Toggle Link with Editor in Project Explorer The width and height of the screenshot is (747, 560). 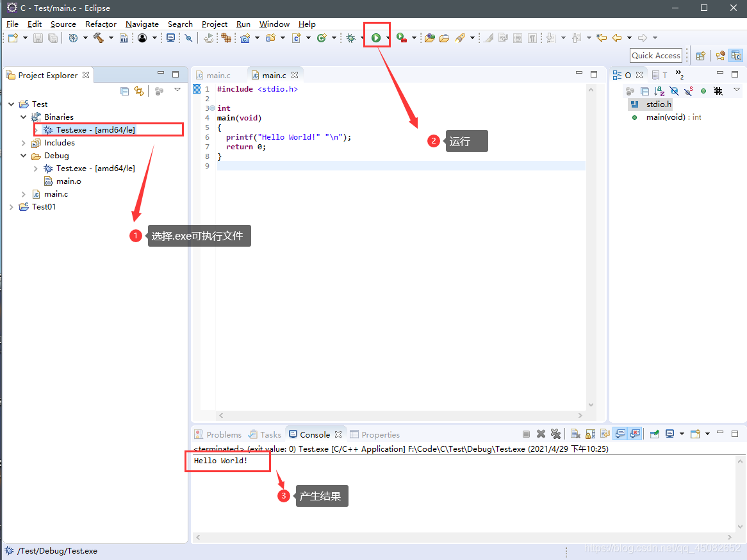(x=139, y=90)
